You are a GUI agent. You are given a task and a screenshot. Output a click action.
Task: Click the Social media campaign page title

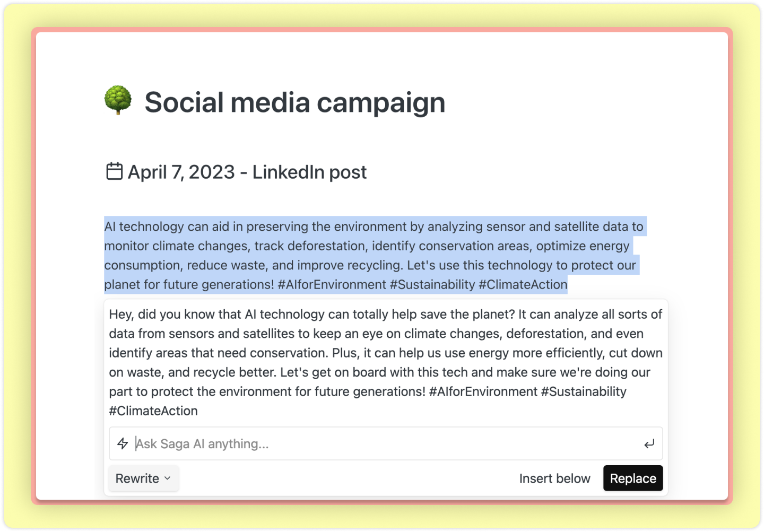point(294,102)
